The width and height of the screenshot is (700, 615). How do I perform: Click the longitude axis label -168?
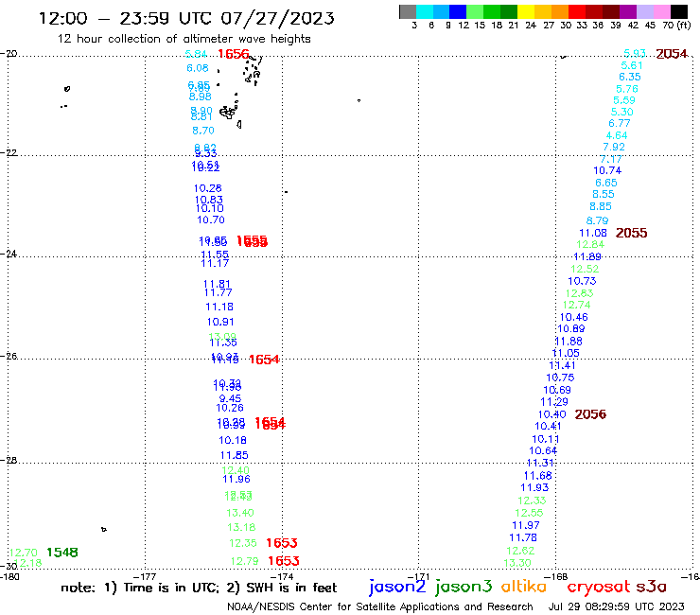pos(558,576)
